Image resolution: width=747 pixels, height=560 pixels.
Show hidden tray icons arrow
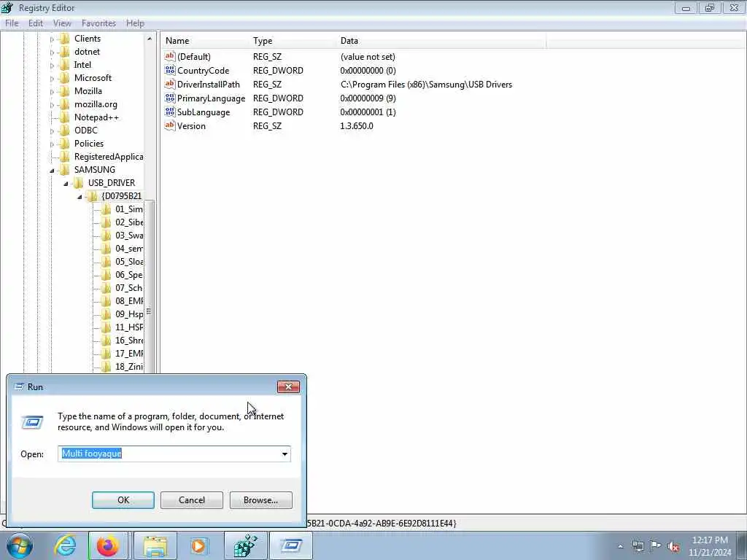620,547
